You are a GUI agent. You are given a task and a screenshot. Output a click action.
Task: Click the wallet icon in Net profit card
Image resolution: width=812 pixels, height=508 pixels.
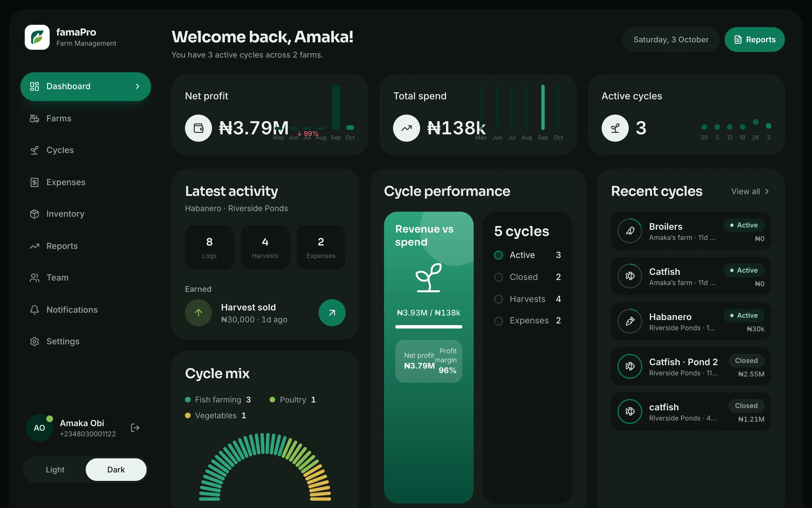198,128
